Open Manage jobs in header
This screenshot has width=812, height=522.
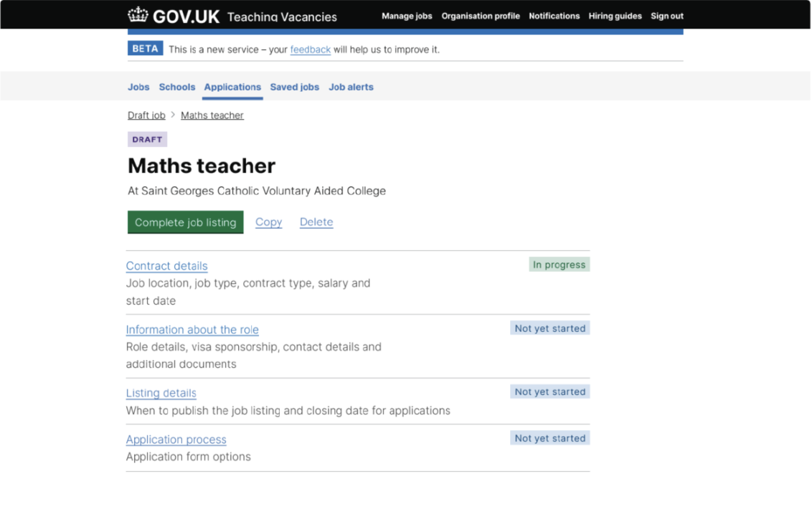click(407, 16)
